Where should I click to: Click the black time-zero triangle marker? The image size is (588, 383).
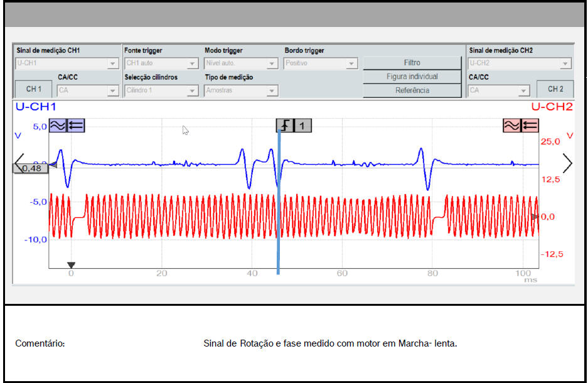71,265
